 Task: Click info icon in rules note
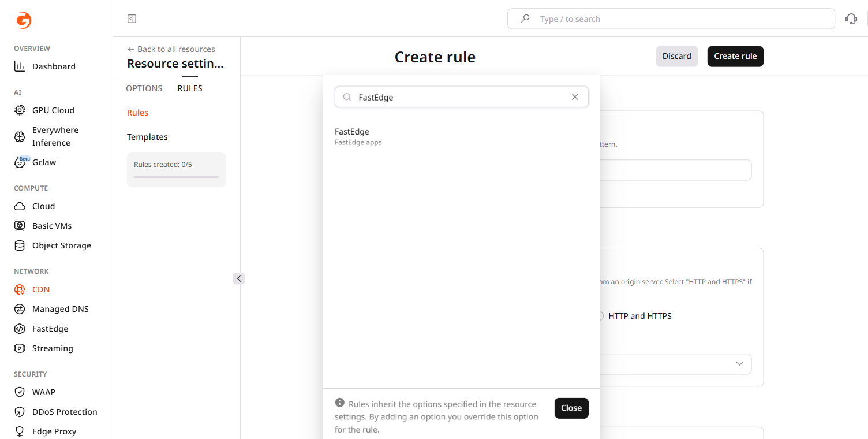point(339,403)
